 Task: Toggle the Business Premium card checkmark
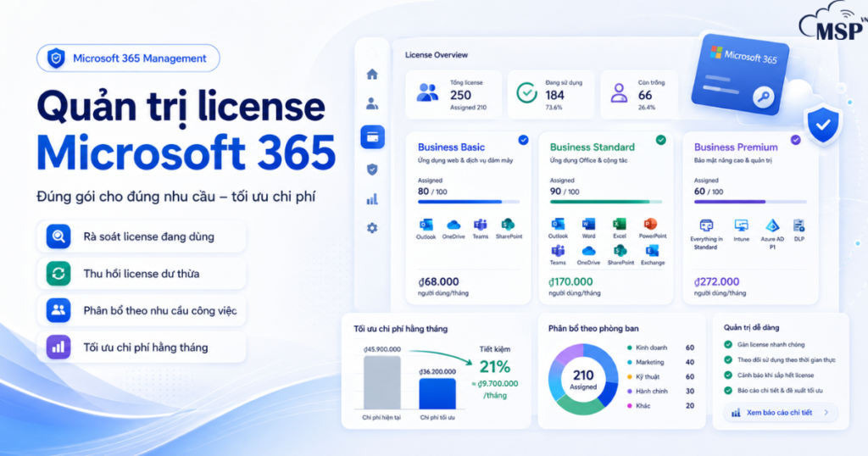coord(795,140)
